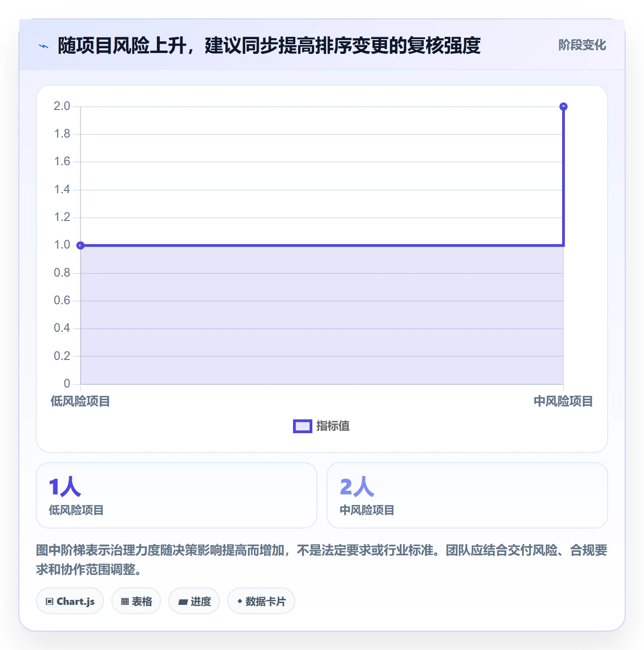Click the 阶段变化 label in header

click(582, 45)
